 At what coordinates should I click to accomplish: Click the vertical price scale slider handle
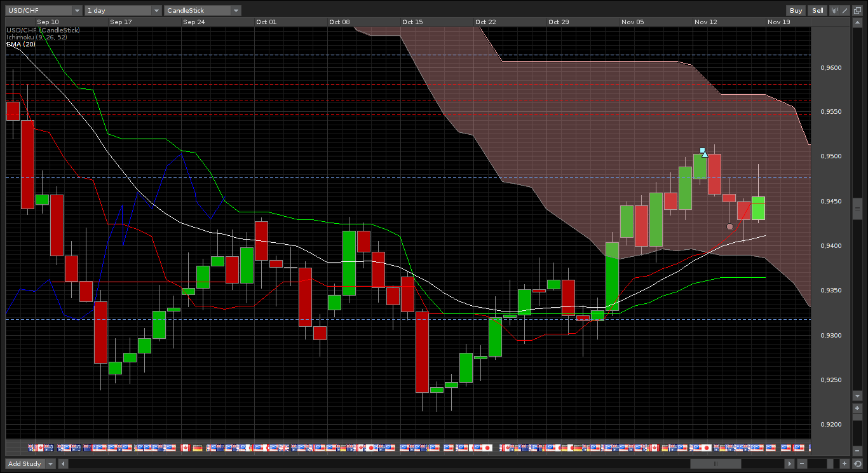point(857,209)
